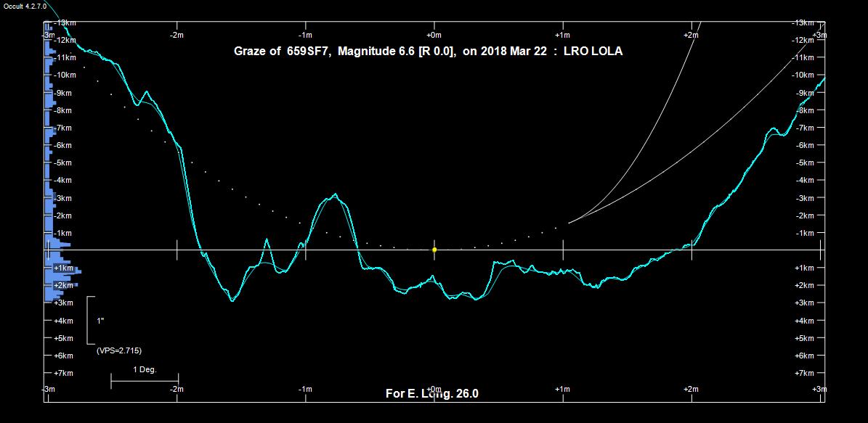The width and height of the screenshot is (868, 423).
Task: Click the +1m label on top axis
Action: pyautogui.click(x=562, y=35)
